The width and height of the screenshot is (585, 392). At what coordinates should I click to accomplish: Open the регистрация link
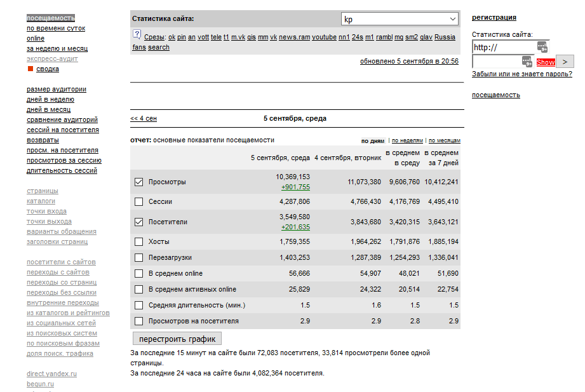coord(494,17)
